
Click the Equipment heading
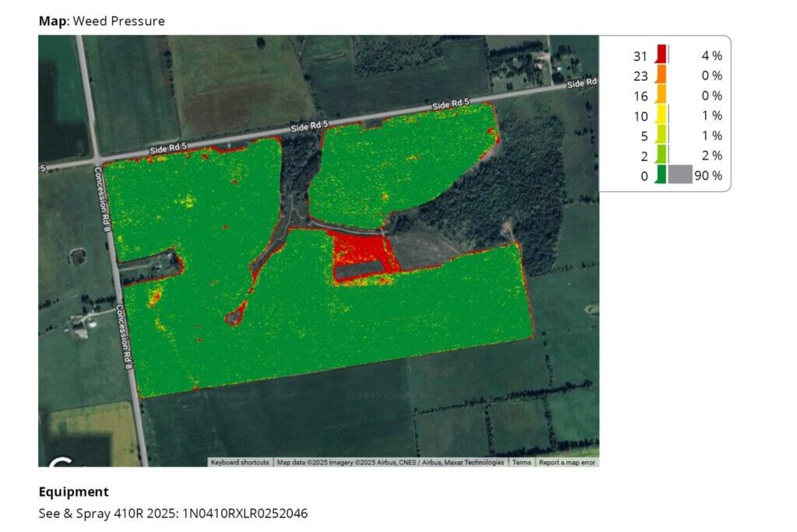tap(74, 492)
